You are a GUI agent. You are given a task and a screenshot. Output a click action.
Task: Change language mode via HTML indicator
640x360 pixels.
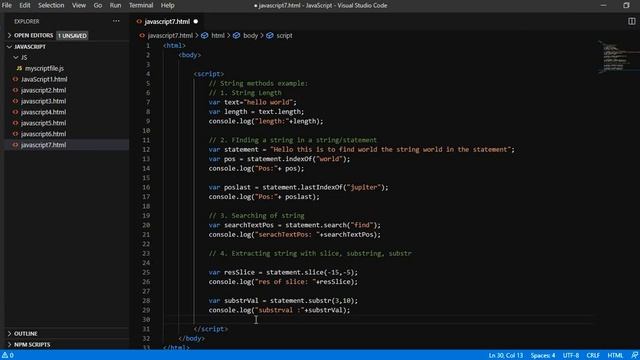[615, 355]
